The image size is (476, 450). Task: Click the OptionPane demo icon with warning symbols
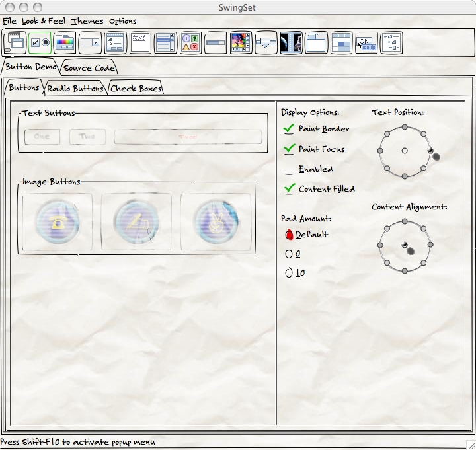tap(190, 43)
